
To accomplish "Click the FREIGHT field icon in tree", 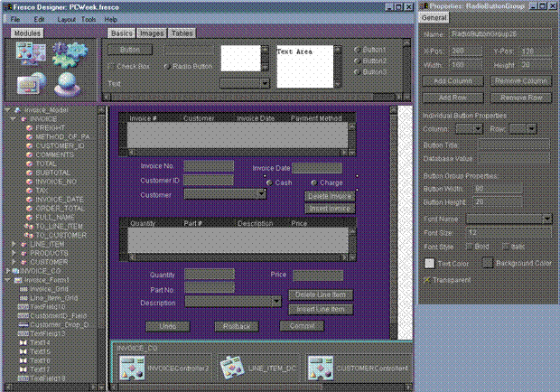I will click(30, 127).
